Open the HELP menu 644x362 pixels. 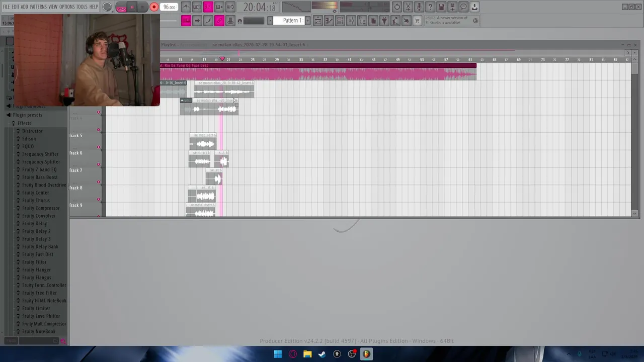pos(94,7)
